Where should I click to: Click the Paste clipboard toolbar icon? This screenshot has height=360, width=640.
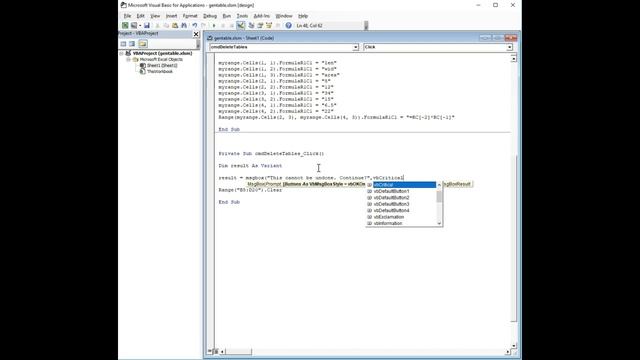click(x=175, y=25)
